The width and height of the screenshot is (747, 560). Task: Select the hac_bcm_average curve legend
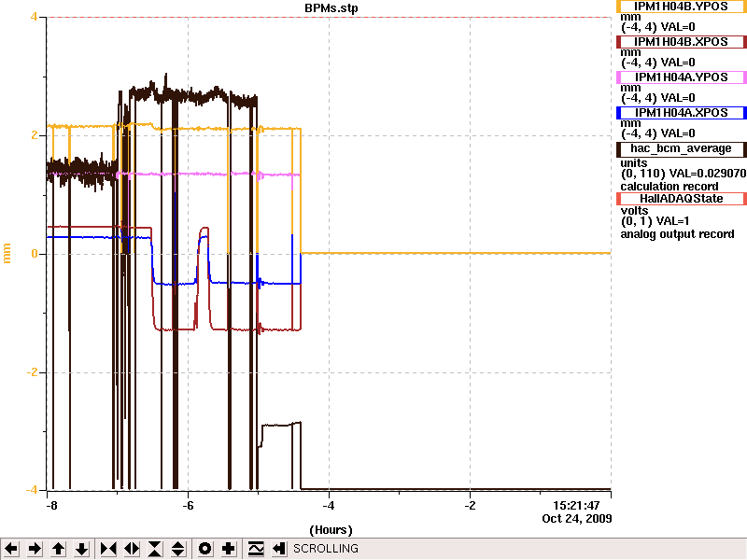(x=682, y=149)
